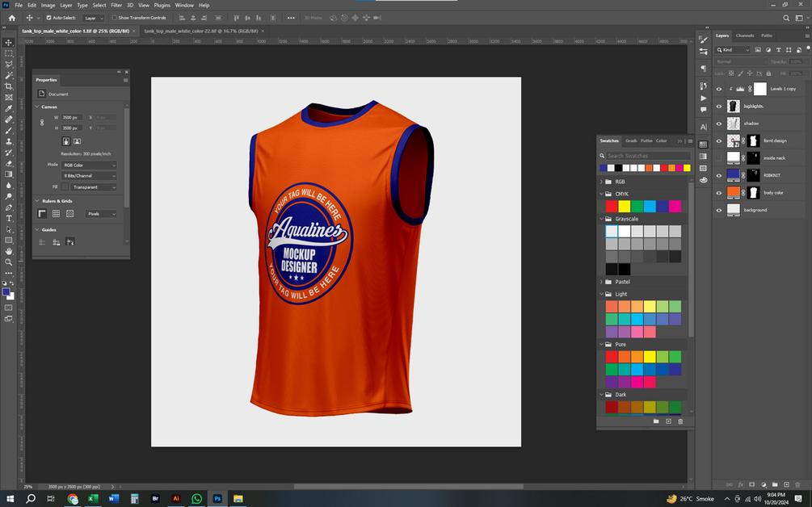Select the Eyedropper tool
This screenshot has width=812, height=507.
coord(9,109)
